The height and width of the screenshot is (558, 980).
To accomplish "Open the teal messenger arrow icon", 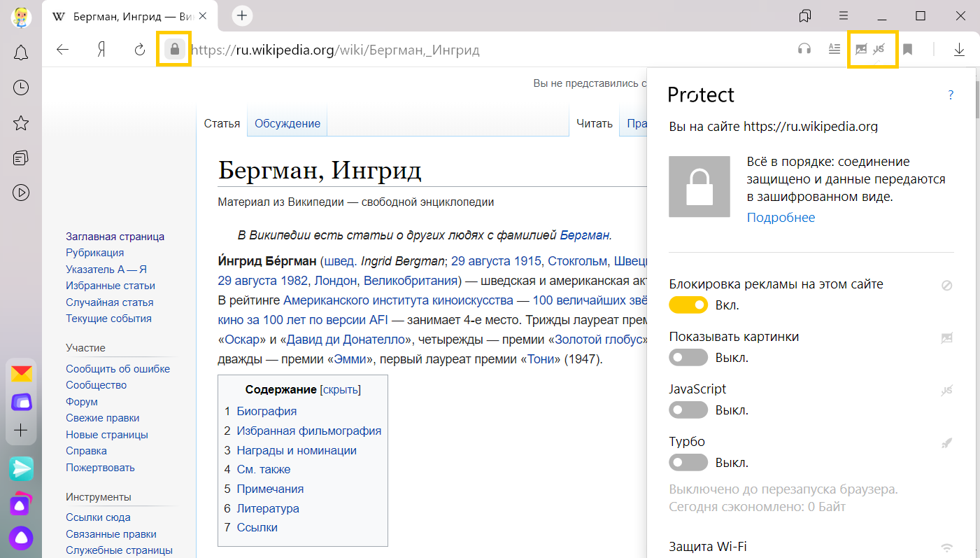I will click(x=21, y=468).
